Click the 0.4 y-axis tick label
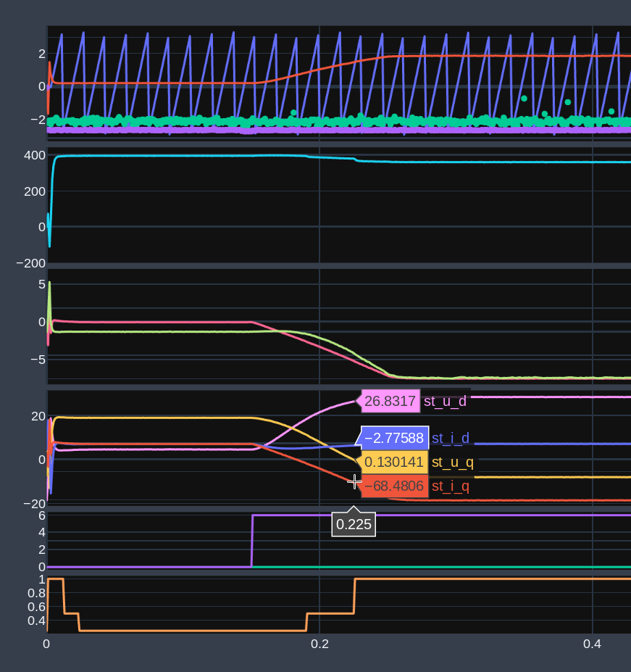The width and height of the screenshot is (631, 672). click(x=36, y=621)
